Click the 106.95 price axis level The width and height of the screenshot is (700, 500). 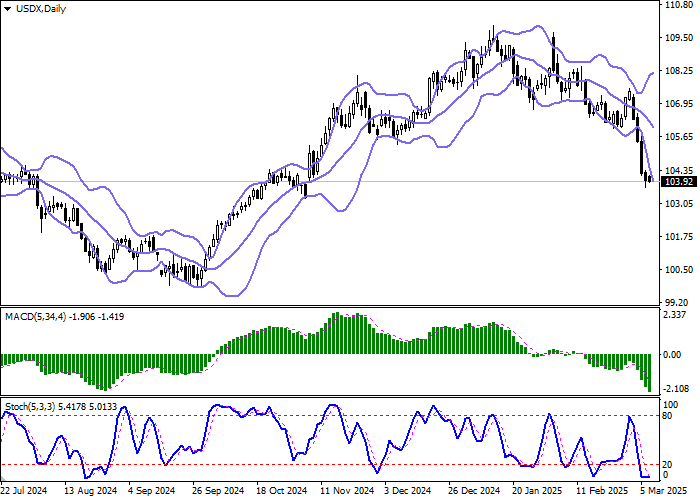678,104
